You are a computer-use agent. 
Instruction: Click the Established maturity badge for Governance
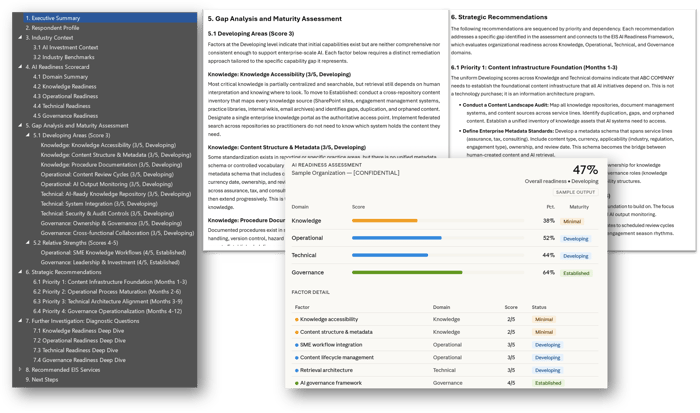click(575, 271)
